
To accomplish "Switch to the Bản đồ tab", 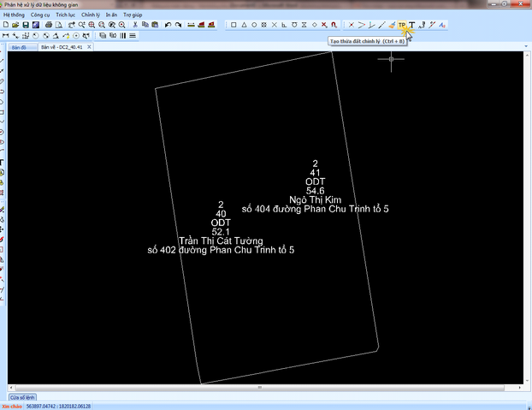I will point(19,47).
